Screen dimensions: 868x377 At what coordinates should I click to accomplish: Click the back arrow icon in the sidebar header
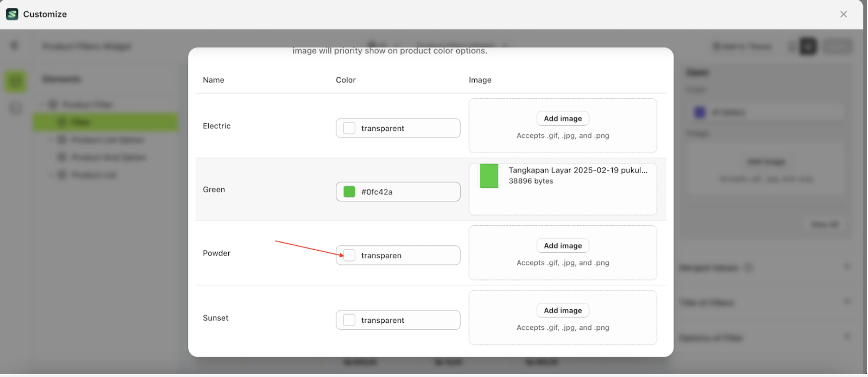14,45
